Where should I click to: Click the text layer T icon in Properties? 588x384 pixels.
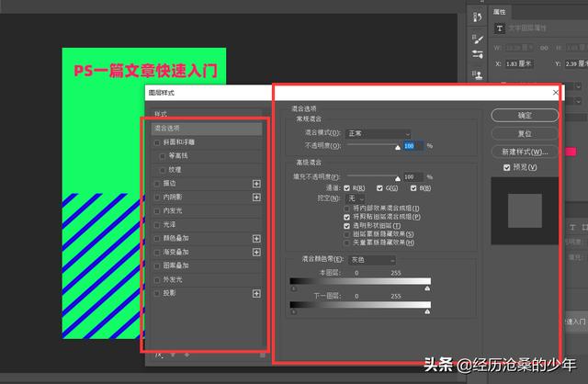coord(500,28)
